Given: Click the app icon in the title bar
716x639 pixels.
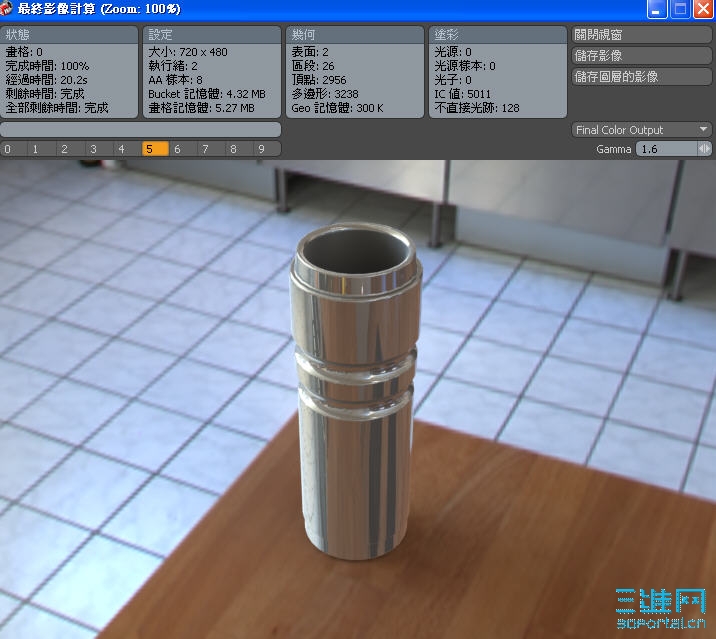Looking at the screenshot, I should click(5, 8).
